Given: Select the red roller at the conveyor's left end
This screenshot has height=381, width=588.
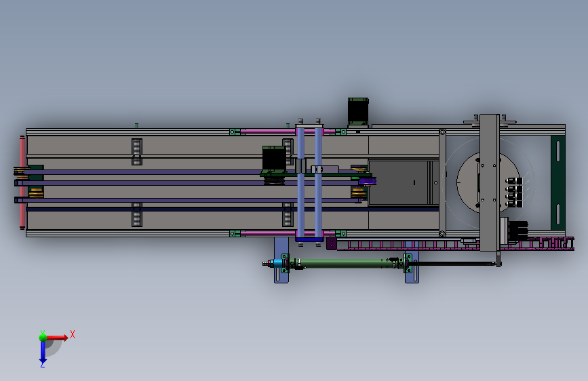Looking at the screenshot, I should [22, 182].
